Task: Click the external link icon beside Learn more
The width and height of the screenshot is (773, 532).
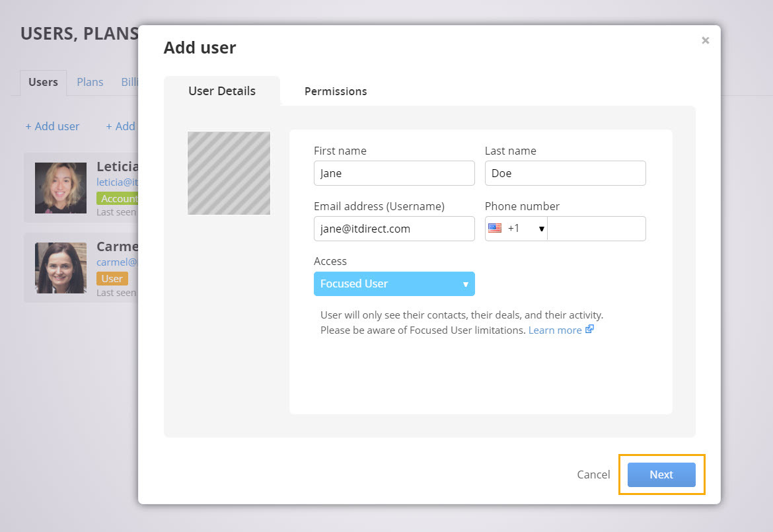Action: pos(589,330)
